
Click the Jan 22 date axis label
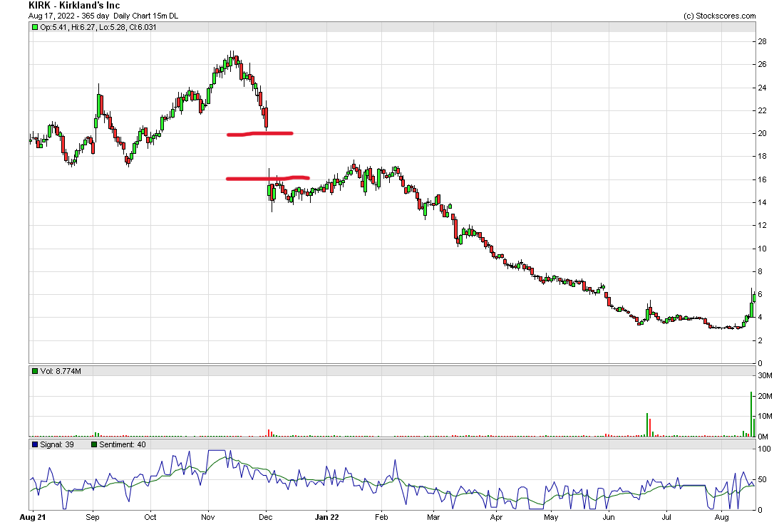327,518
